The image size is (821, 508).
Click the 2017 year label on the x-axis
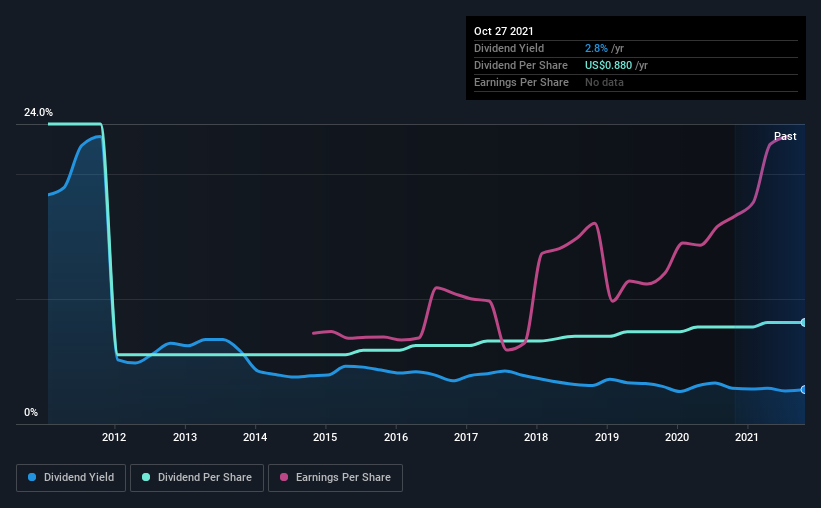click(467, 437)
